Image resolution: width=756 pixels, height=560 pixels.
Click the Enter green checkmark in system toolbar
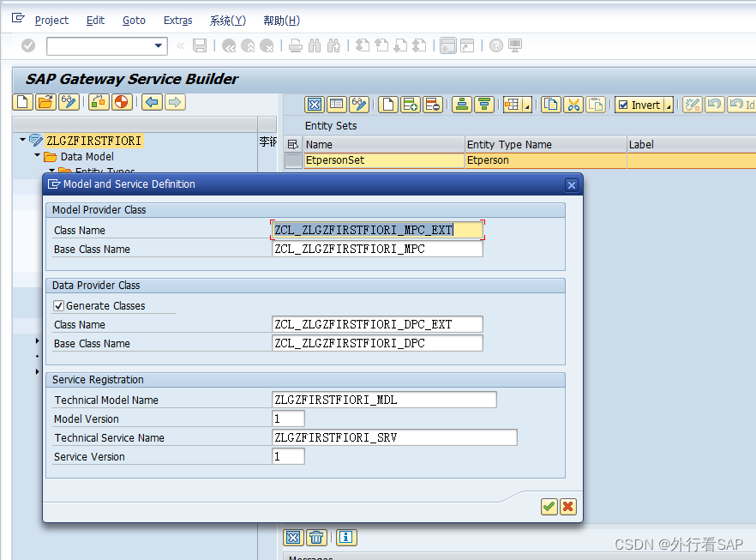point(28,45)
